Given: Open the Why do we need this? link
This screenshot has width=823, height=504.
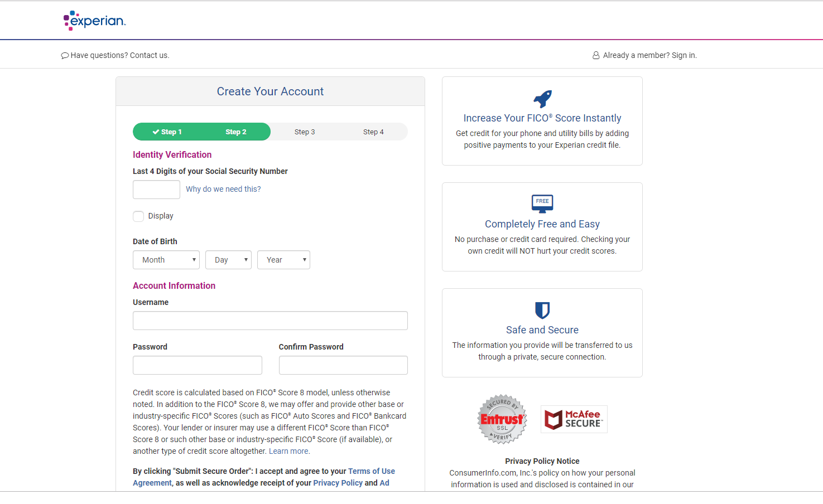Looking at the screenshot, I should pos(223,189).
